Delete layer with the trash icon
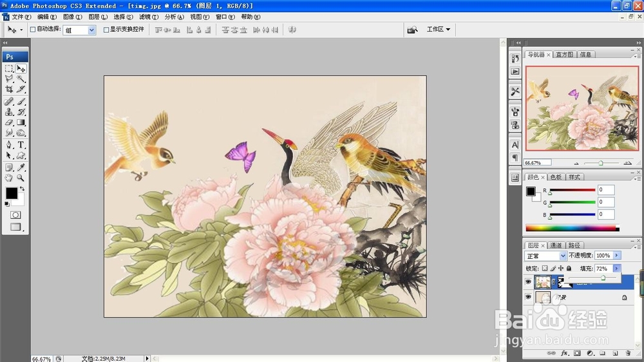 (627, 353)
